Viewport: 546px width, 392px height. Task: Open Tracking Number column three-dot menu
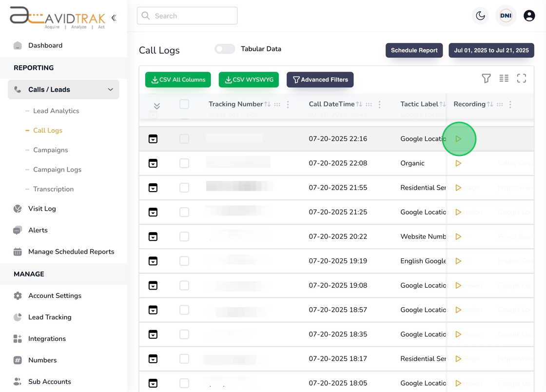click(288, 104)
